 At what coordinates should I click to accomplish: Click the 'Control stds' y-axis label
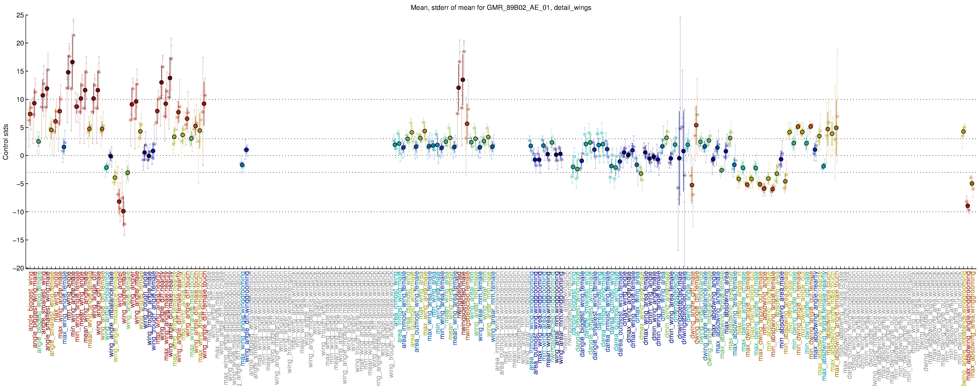6,142
